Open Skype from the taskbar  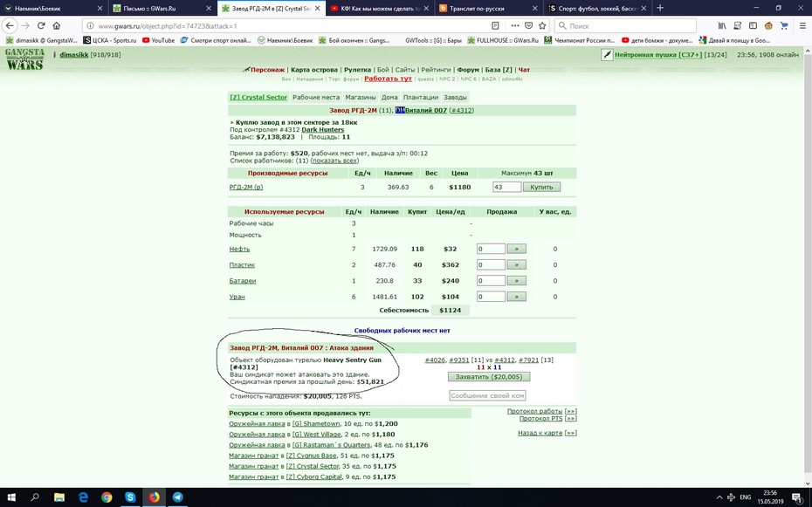tap(130, 497)
